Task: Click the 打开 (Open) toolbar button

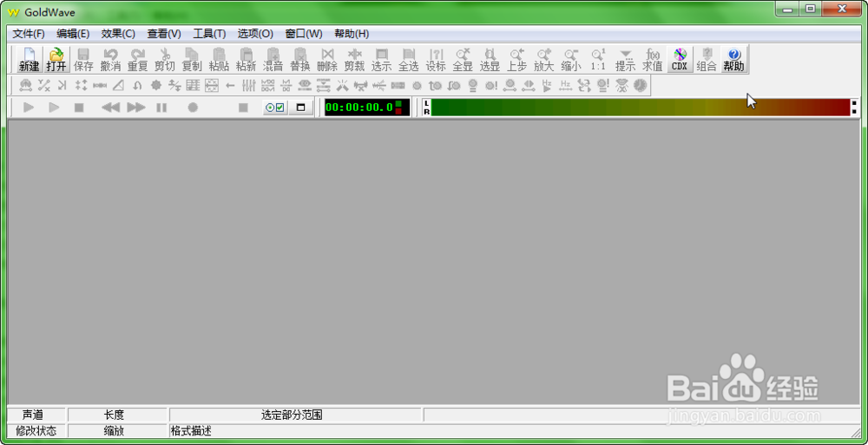Action: pyautogui.click(x=56, y=60)
